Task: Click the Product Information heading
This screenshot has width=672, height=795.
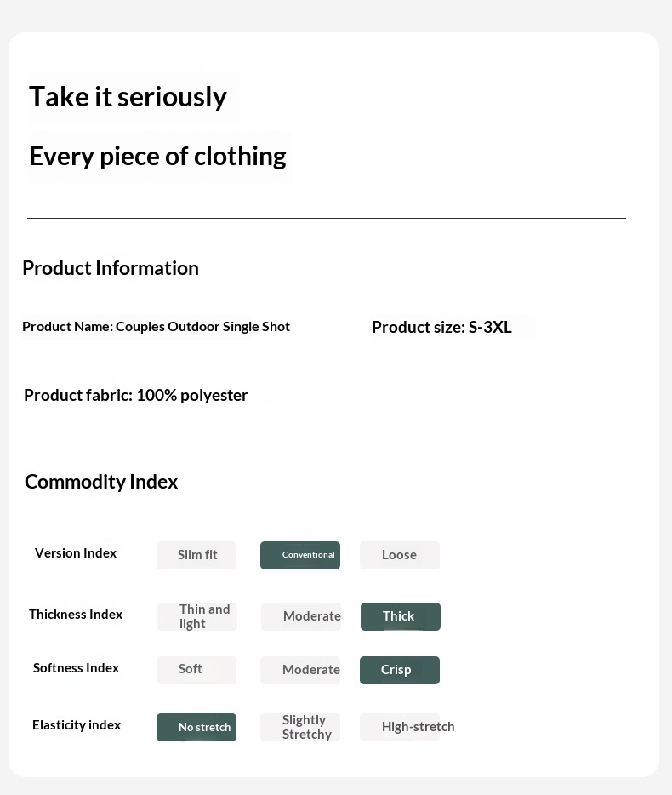Action: coord(111,268)
